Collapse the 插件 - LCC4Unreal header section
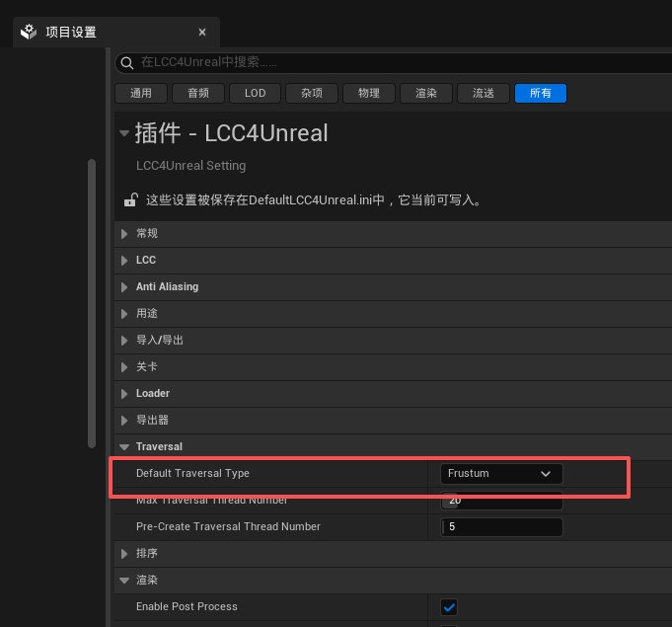Screen dimensions: 672x627 [x=124, y=133]
